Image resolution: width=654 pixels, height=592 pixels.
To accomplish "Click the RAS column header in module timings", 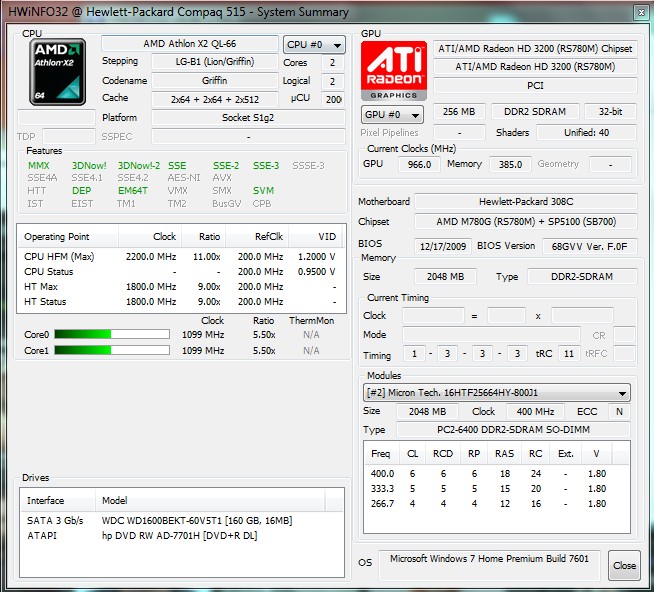I will point(504,453).
